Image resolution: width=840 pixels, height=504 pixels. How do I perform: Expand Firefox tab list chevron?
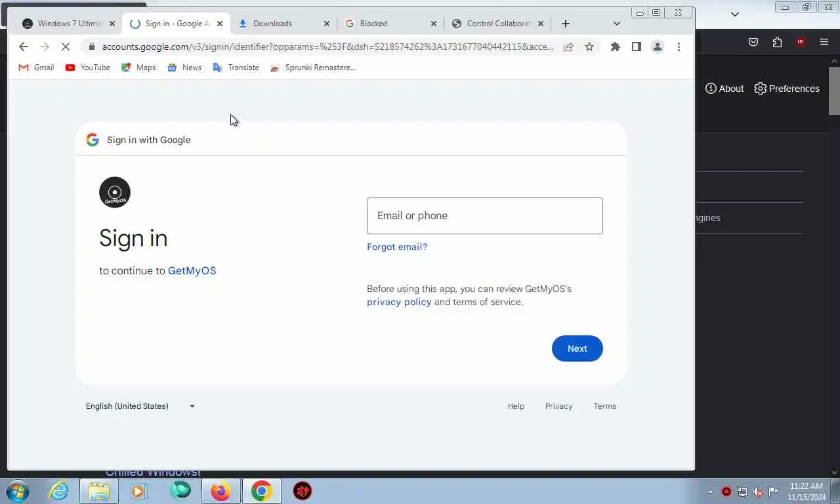735,14
